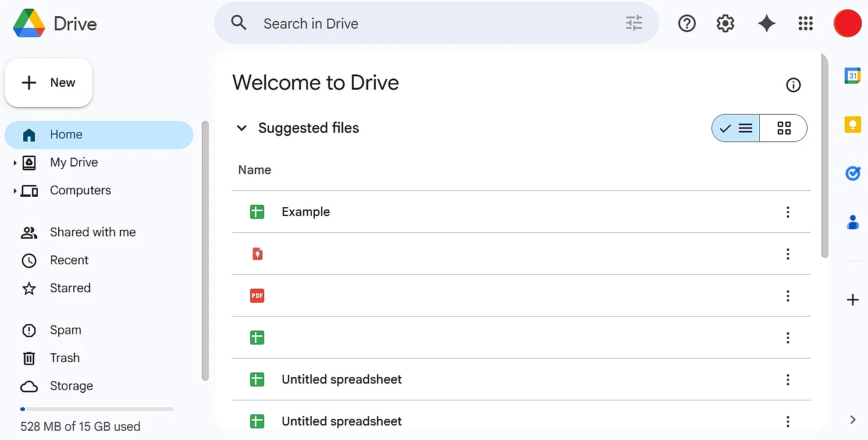Open the Gemini sparkle icon
Screen dimensions: 868x440
pos(766,24)
